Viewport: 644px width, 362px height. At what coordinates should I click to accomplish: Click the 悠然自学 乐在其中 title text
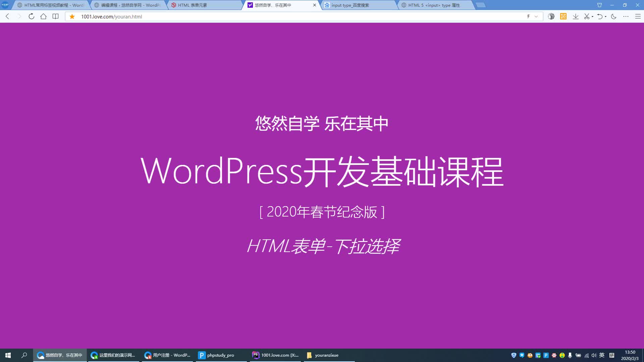click(x=322, y=124)
